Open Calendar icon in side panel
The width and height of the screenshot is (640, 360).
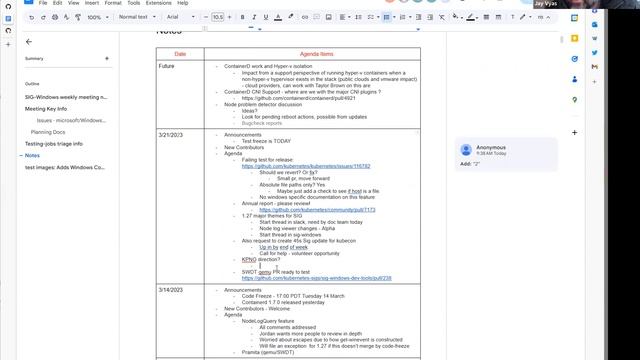[x=574, y=18]
